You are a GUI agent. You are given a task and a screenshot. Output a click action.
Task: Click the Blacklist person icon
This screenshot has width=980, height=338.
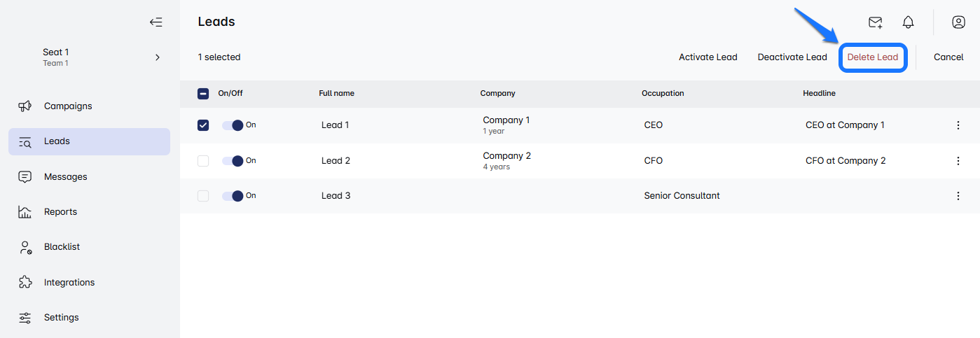25,247
